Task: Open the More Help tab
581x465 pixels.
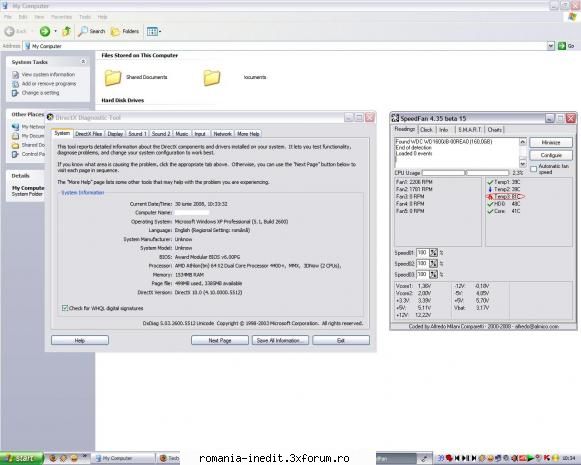Action: (x=248, y=134)
